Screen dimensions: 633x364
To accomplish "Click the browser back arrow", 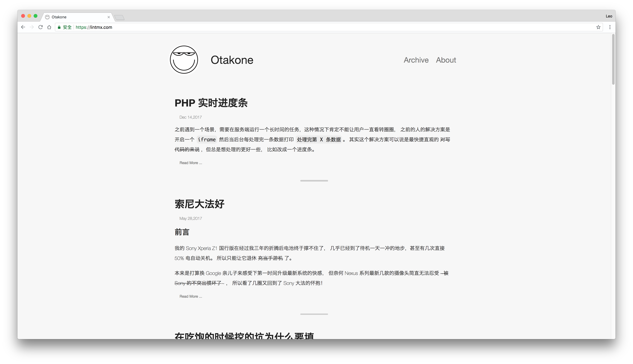I will point(23,27).
